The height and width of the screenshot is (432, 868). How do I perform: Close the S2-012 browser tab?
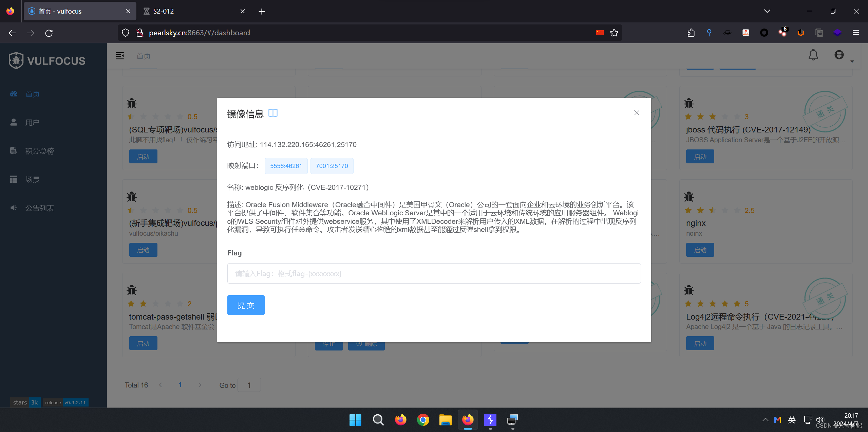click(243, 11)
